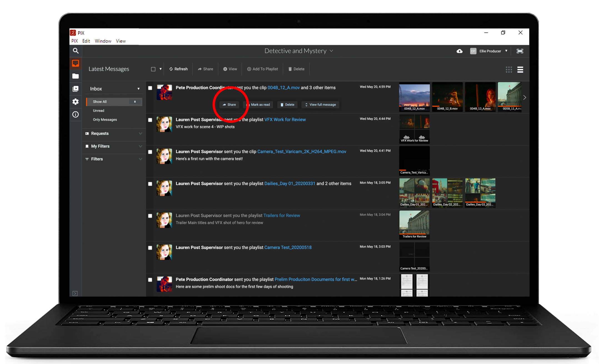The image size is (599, 364).
Task: Open the Edit menu
Action: point(86,41)
